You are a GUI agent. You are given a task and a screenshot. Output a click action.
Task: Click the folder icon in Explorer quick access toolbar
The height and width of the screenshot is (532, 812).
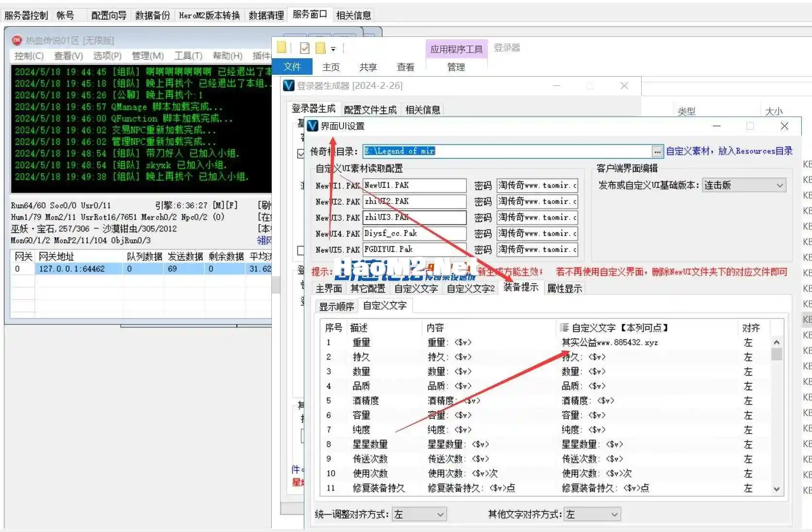coord(282,48)
